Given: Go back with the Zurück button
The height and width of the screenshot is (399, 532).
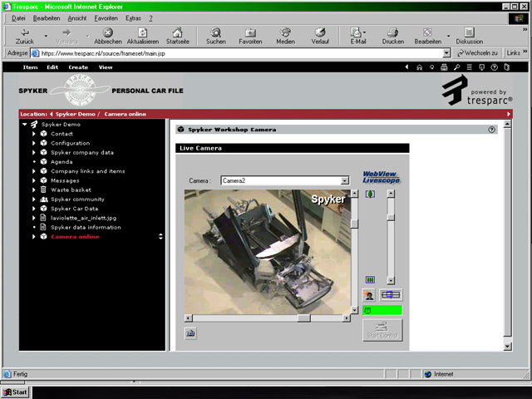Looking at the screenshot, I should click(24, 36).
